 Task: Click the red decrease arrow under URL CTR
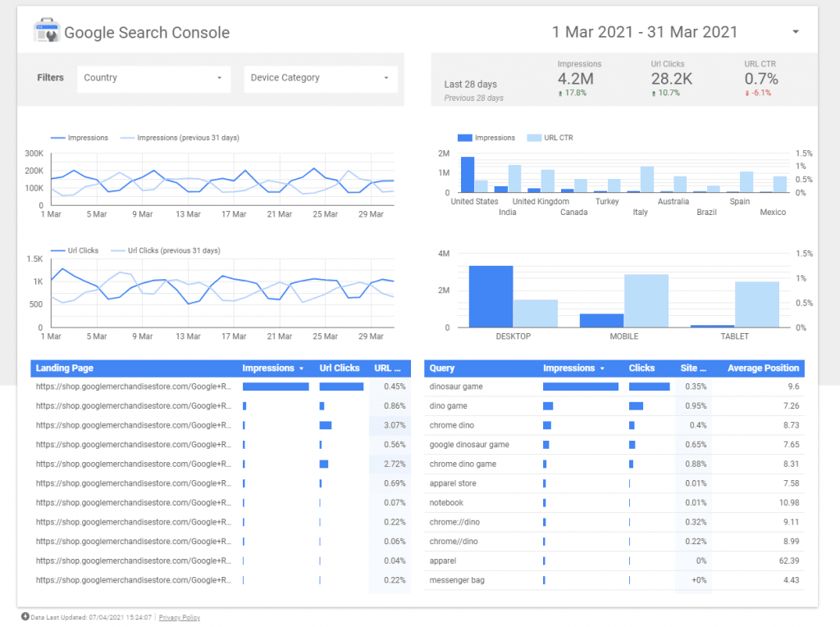coord(746,95)
